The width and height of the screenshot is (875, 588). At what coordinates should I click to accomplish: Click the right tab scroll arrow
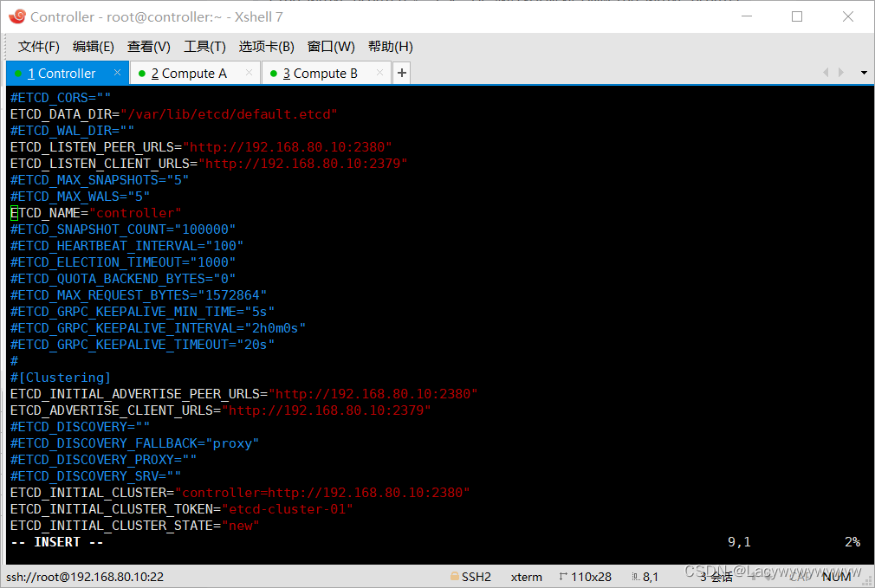840,73
